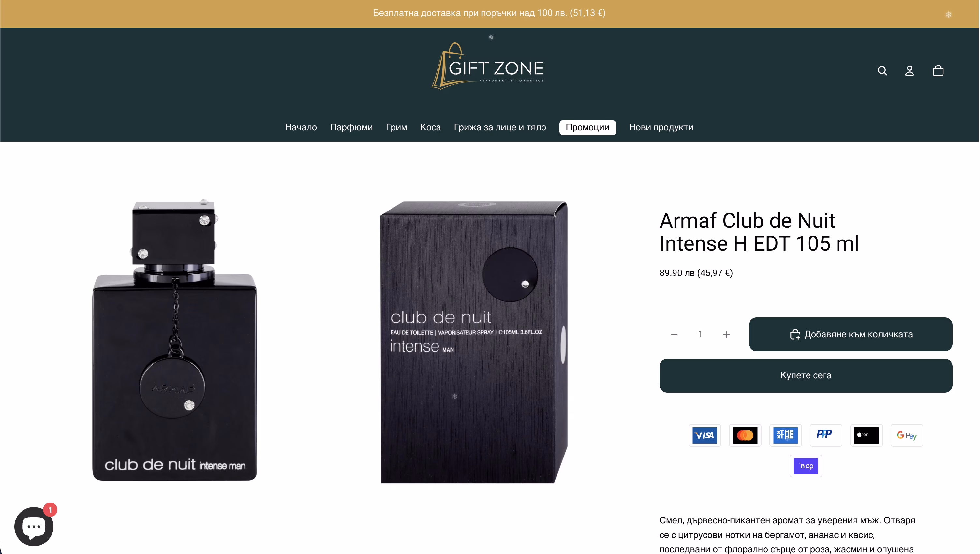This screenshot has height=554, width=980.
Task: Open the search magnifier icon
Action: click(x=883, y=71)
